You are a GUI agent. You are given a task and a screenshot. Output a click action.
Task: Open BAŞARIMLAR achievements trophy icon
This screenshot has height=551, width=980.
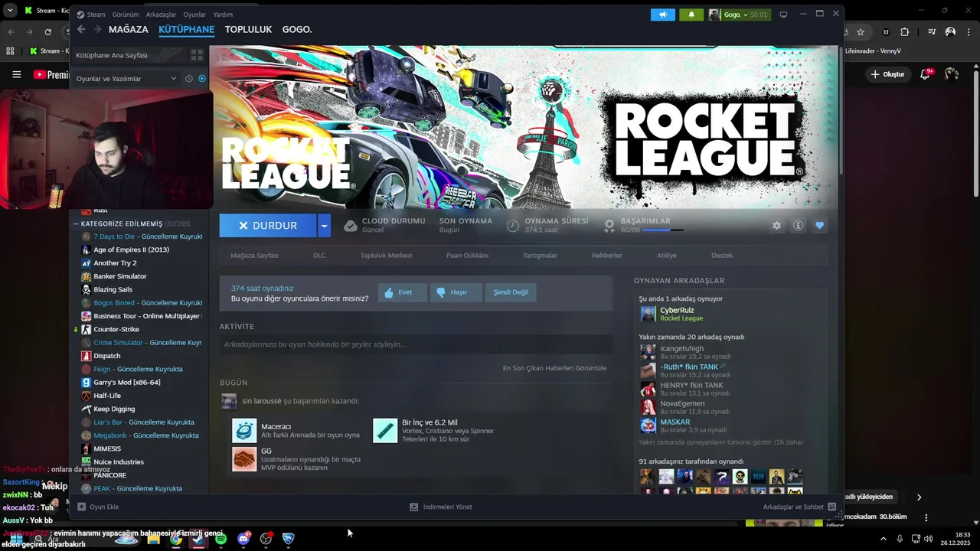pos(609,226)
